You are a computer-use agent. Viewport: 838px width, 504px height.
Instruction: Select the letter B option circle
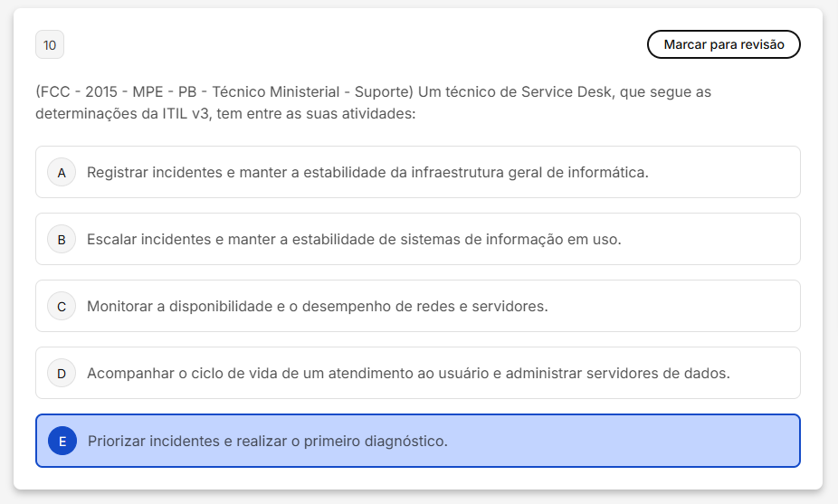coord(62,239)
